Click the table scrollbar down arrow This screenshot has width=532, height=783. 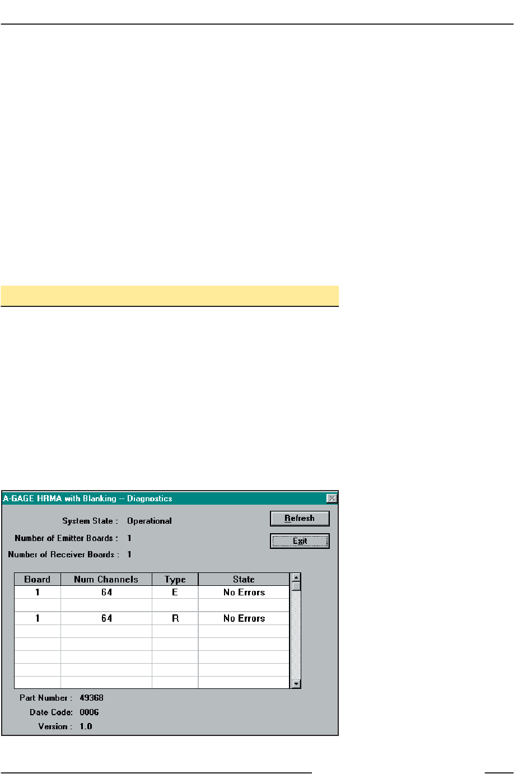(296, 684)
